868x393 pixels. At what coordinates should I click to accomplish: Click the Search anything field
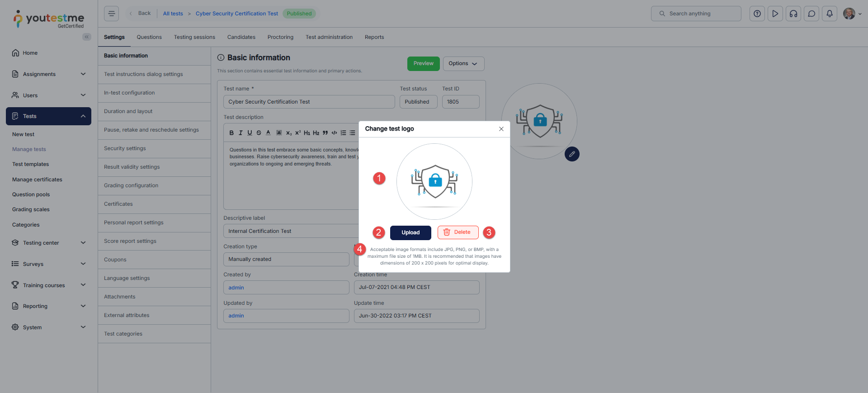pyautogui.click(x=696, y=14)
